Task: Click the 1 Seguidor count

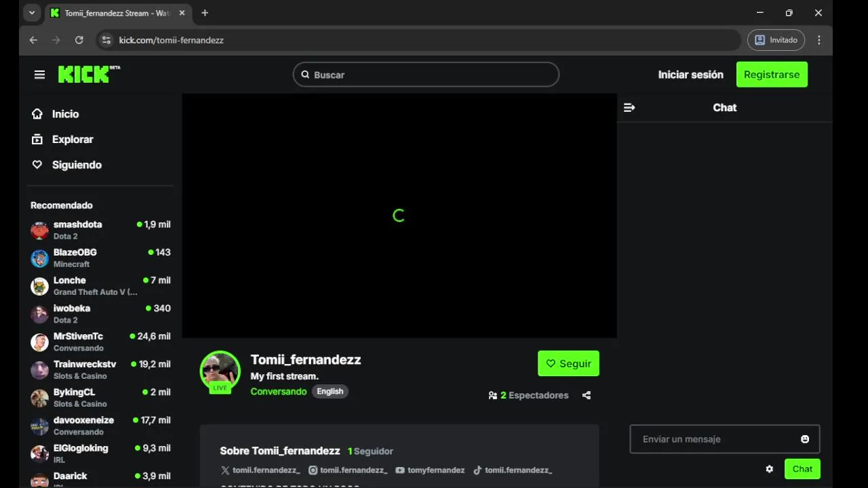Action: tap(370, 451)
